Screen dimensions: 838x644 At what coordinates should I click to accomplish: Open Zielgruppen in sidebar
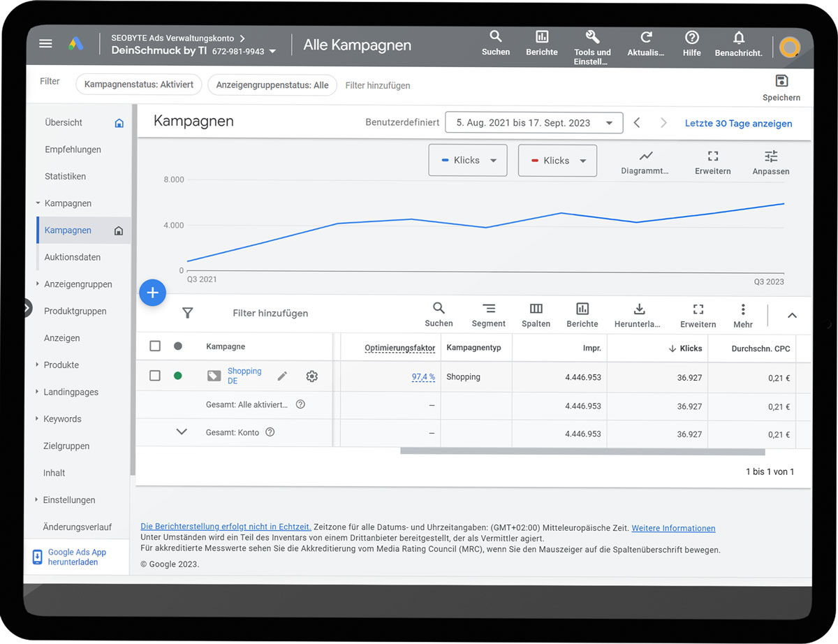tap(66, 446)
